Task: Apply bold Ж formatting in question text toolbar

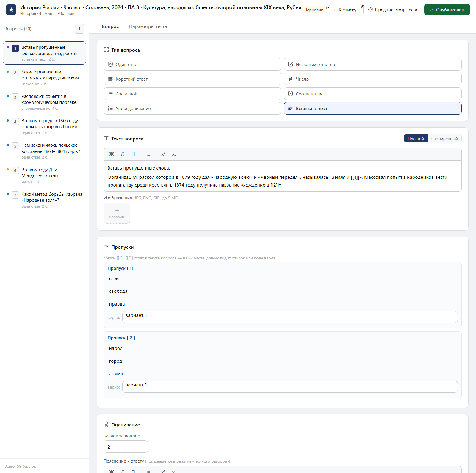Action: pos(112,154)
